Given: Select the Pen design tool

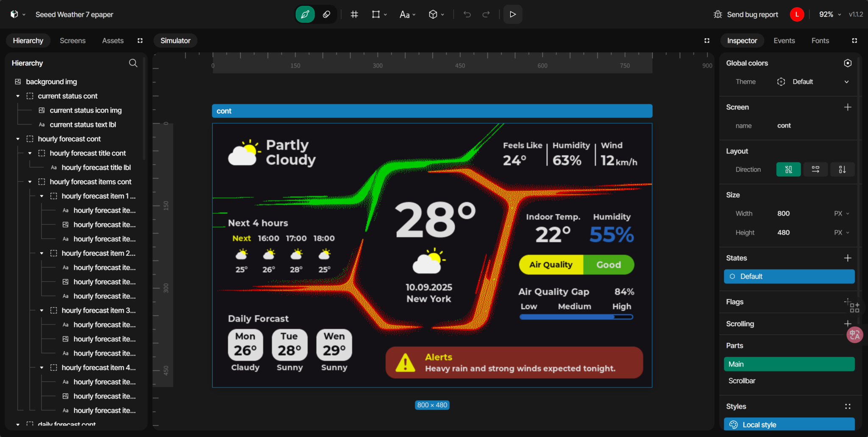Looking at the screenshot, I should coord(305,14).
